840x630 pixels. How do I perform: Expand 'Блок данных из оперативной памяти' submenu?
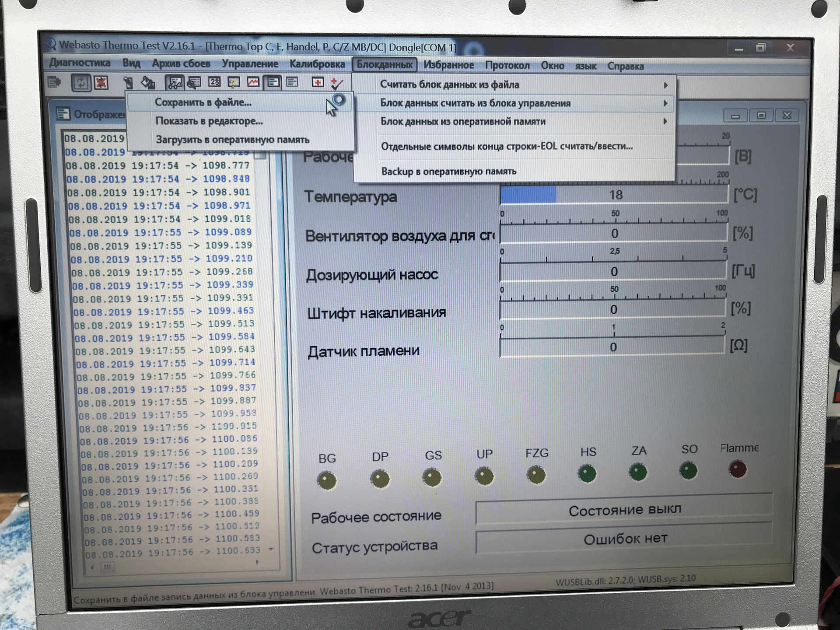515,122
